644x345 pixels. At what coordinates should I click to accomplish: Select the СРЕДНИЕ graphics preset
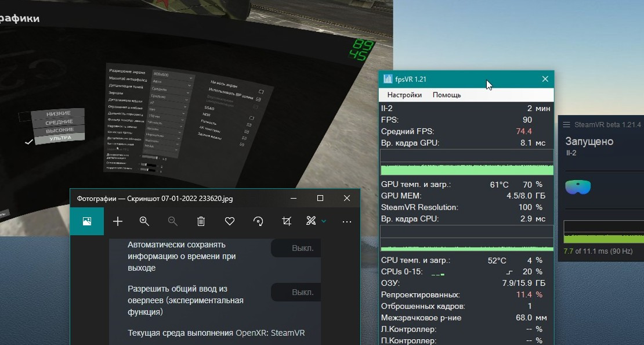pyautogui.click(x=59, y=122)
